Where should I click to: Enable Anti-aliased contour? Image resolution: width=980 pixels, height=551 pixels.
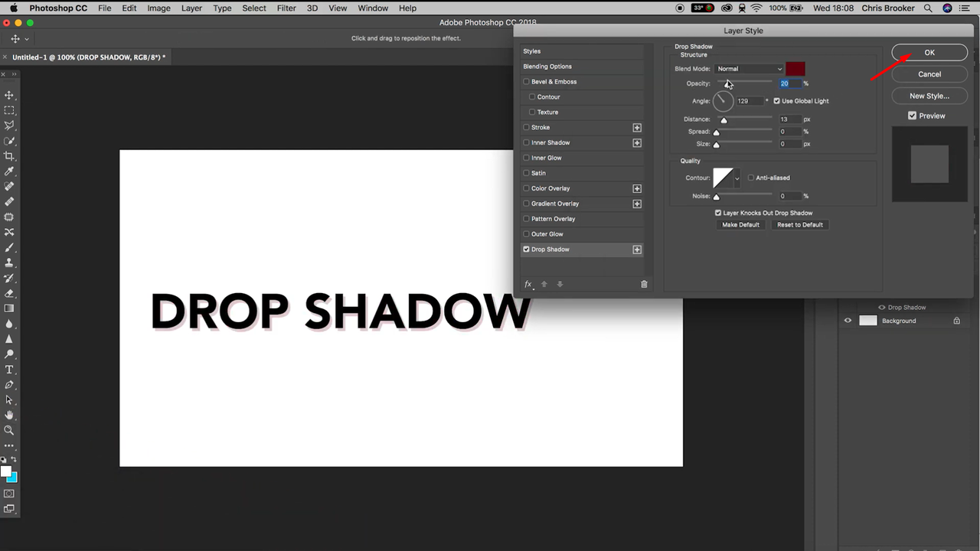751,178
